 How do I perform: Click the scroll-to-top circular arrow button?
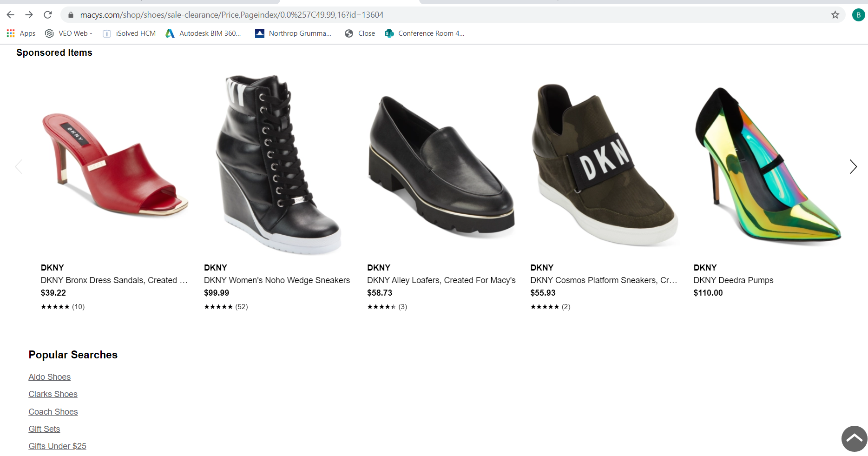854,438
